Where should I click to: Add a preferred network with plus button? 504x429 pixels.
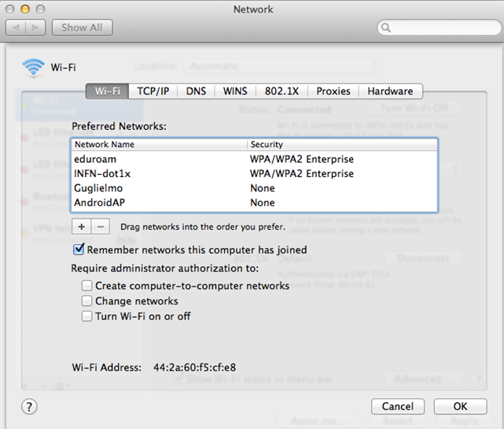[x=82, y=227]
